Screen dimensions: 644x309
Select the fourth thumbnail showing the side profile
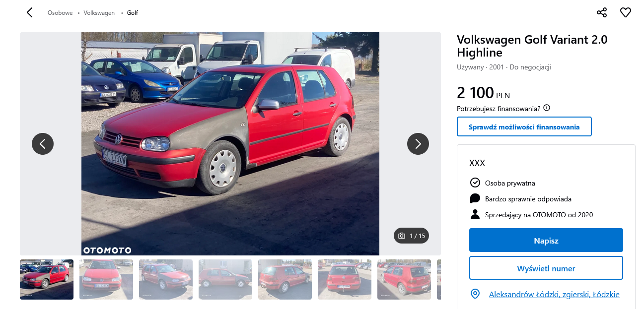pyautogui.click(x=225, y=279)
